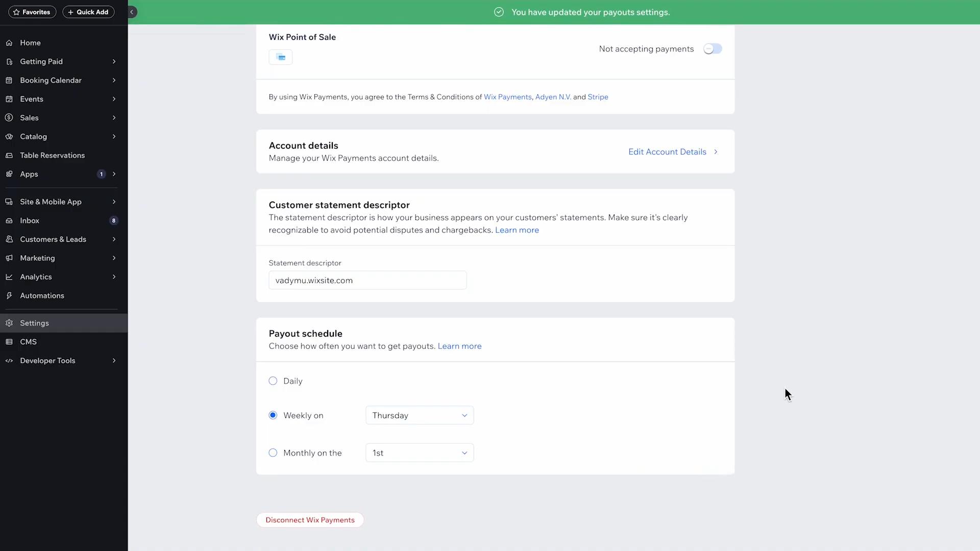Open the Adyen N.V. terms link
The width and height of the screenshot is (980, 551).
click(553, 97)
